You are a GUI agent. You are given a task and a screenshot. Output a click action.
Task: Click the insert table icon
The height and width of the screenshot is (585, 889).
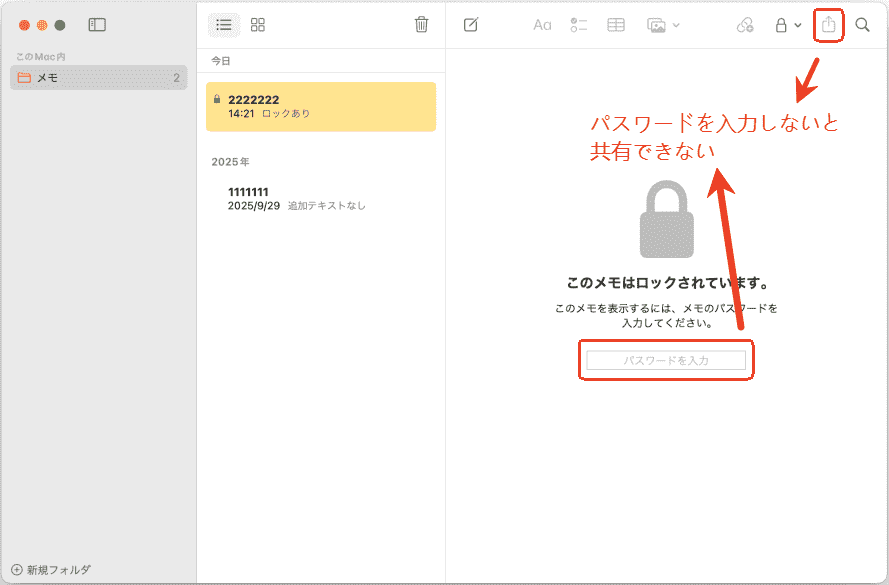[616, 25]
